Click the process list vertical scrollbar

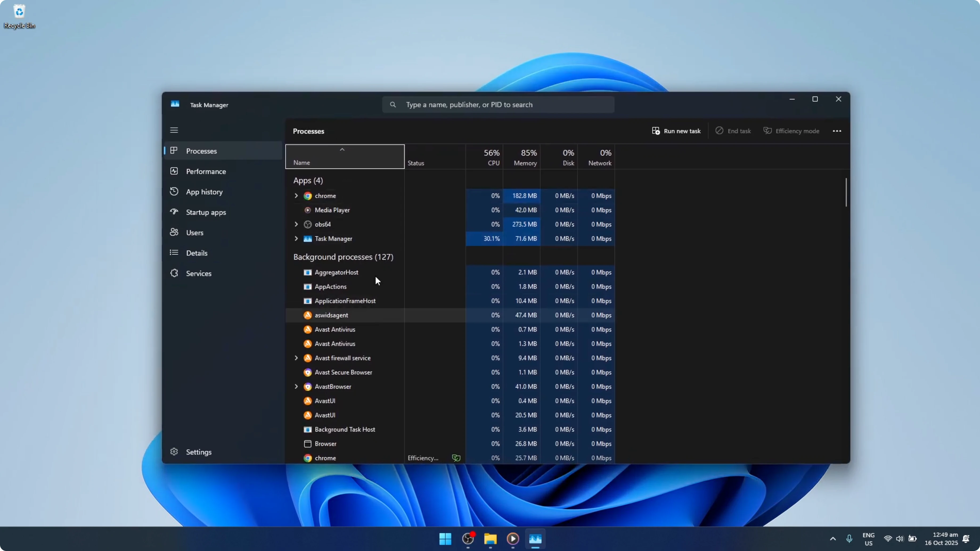tap(846, 192)
